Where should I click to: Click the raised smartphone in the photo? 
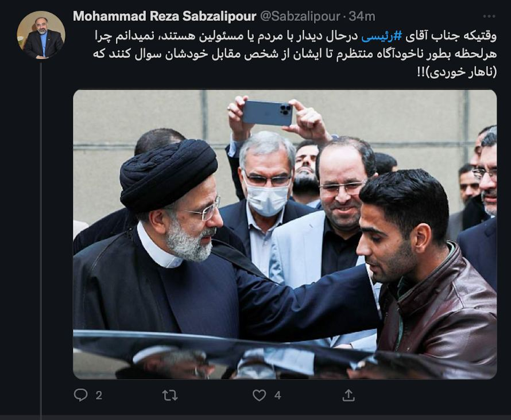(x=268, y=113)
